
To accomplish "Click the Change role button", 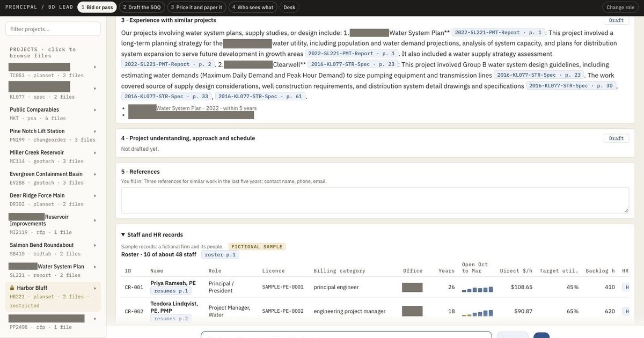I will (x=620, y=7).
